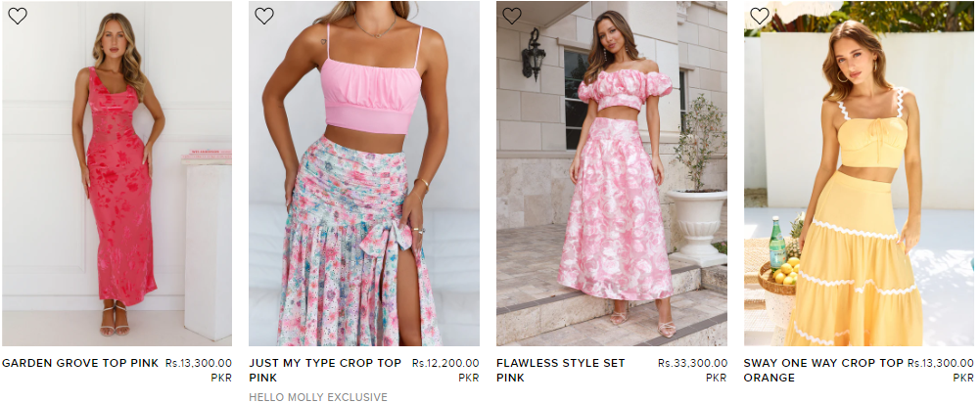Open the Garden Grove Top Pink product photo
The width and height of the screenshot is (980, 403).
(x=117, y=173)
